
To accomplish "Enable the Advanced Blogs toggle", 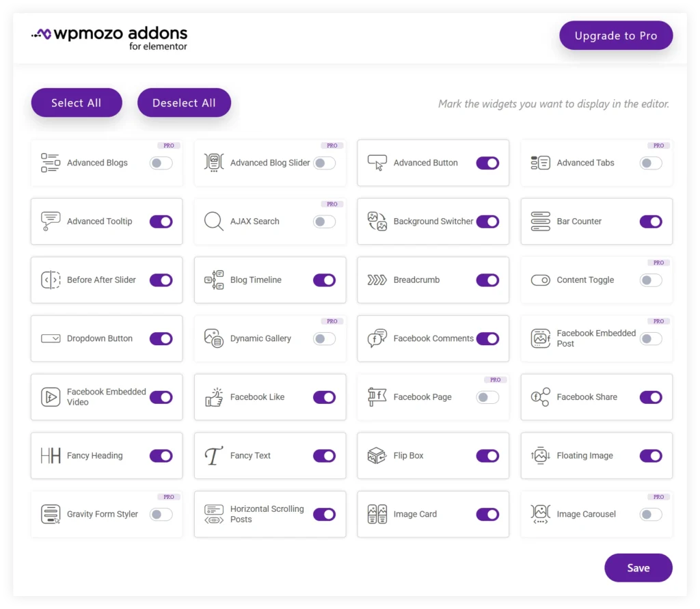I will 161,163.
